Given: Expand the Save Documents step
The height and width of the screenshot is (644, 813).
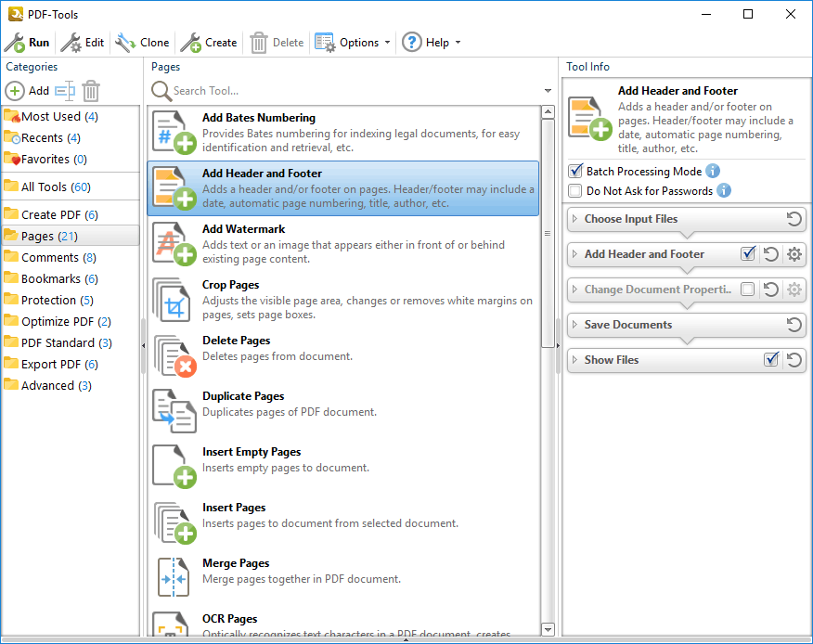Looking at the screenshot, I should [x=574, y=325].
